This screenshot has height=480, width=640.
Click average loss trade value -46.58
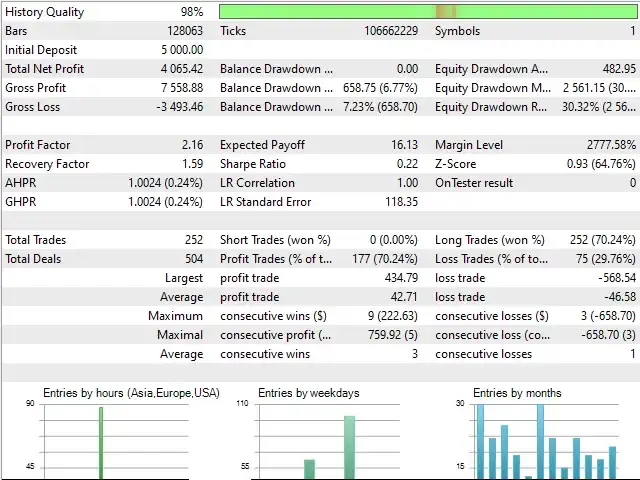[620, 297]
